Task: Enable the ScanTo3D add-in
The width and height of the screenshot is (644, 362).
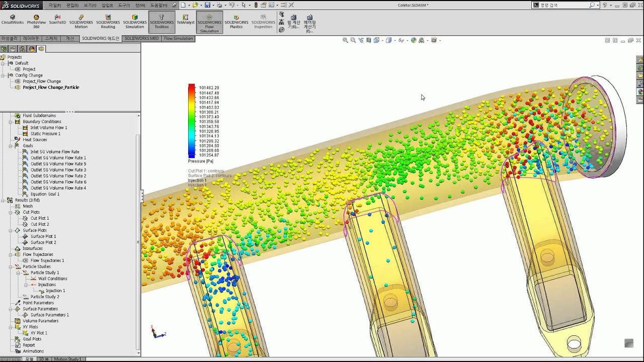Action: pyautogui.click(x=57, y=20)
